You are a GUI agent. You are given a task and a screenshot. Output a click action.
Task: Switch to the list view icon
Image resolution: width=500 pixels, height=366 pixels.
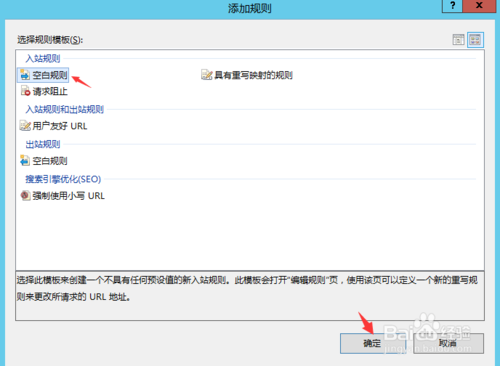coord(458,40)
